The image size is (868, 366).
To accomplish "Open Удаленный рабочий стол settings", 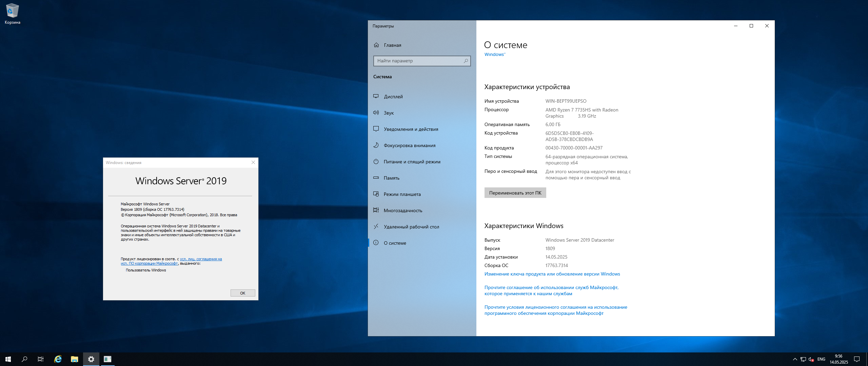I will click(422, 227).
